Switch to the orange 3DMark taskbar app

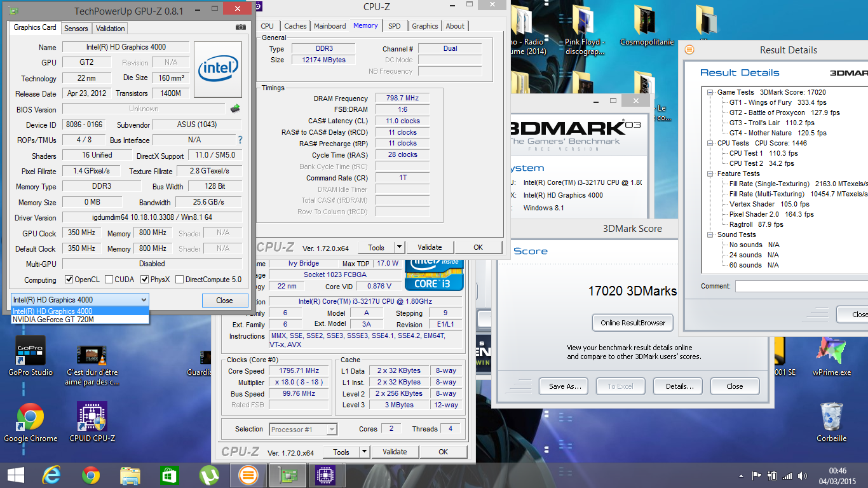click(248, 475)
